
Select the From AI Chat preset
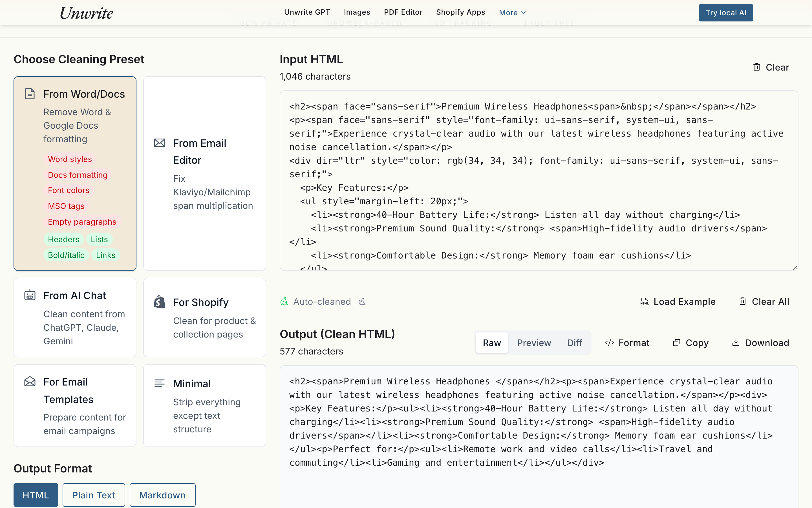tap(75, 317)
